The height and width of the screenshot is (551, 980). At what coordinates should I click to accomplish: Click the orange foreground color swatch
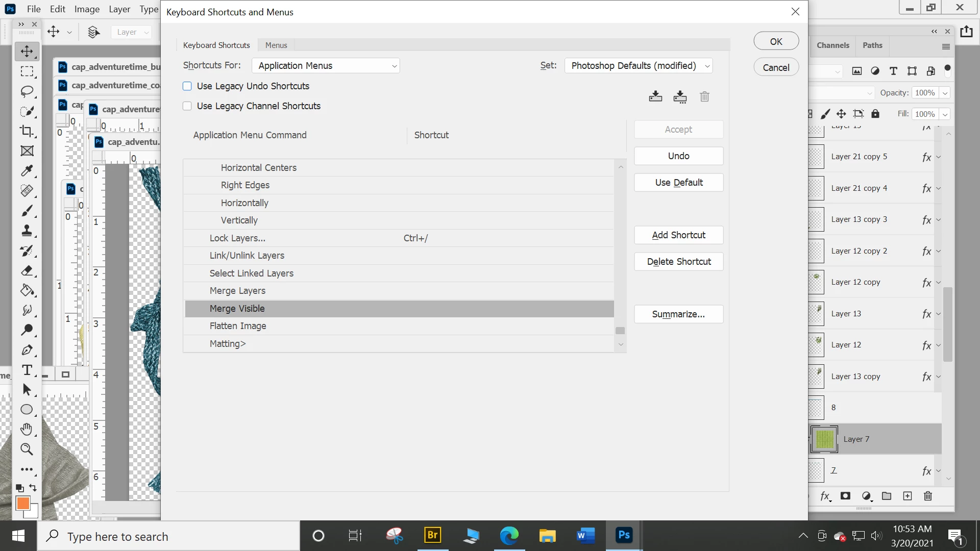click(x=22, y=503)
